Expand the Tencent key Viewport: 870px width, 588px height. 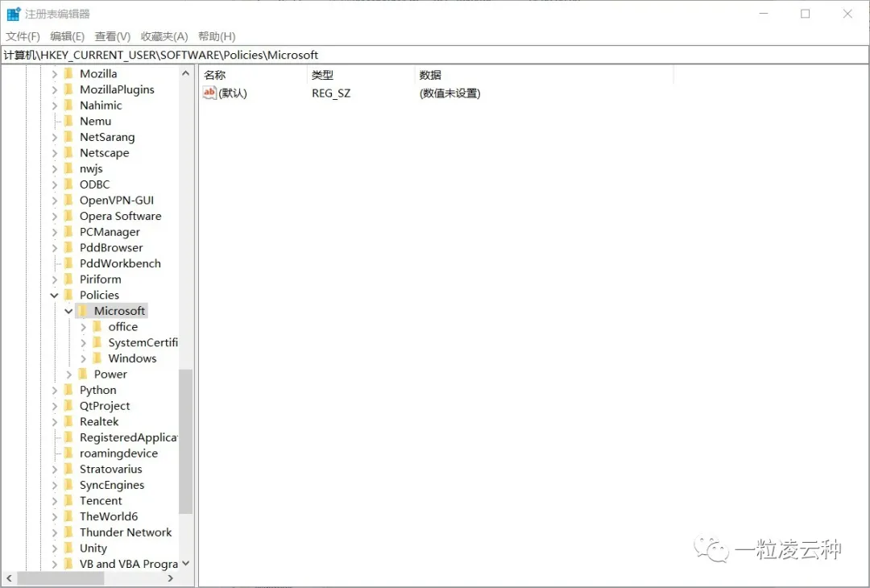coord(55,501)
